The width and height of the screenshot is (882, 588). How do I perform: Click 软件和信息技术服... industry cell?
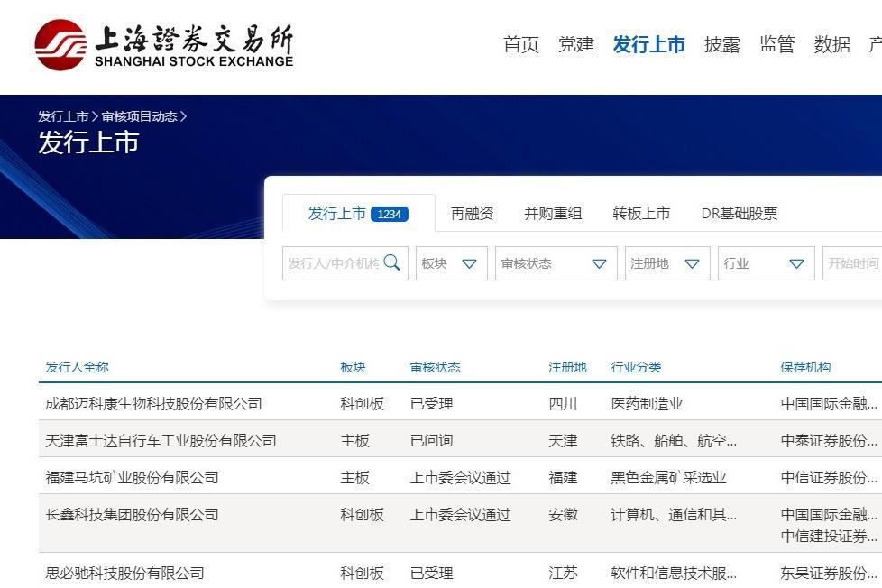[x=674, y=574]
